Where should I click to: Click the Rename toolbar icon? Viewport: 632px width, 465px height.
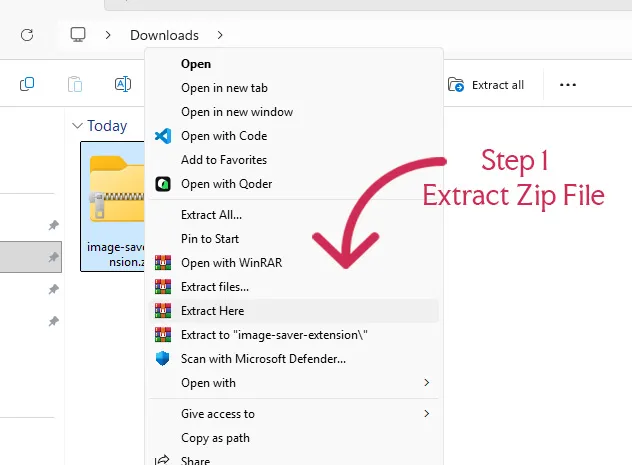123,84
